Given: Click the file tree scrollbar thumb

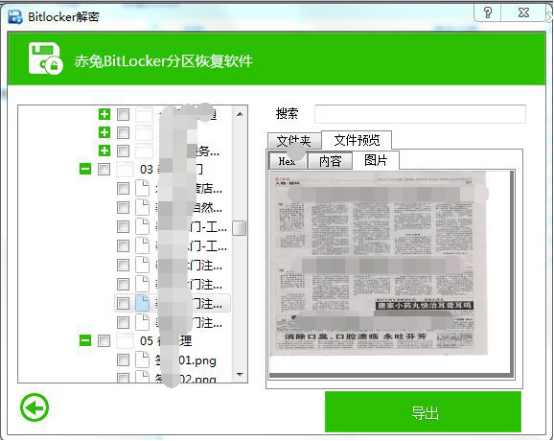Looking at the screenshot, I should coord(239,228).
